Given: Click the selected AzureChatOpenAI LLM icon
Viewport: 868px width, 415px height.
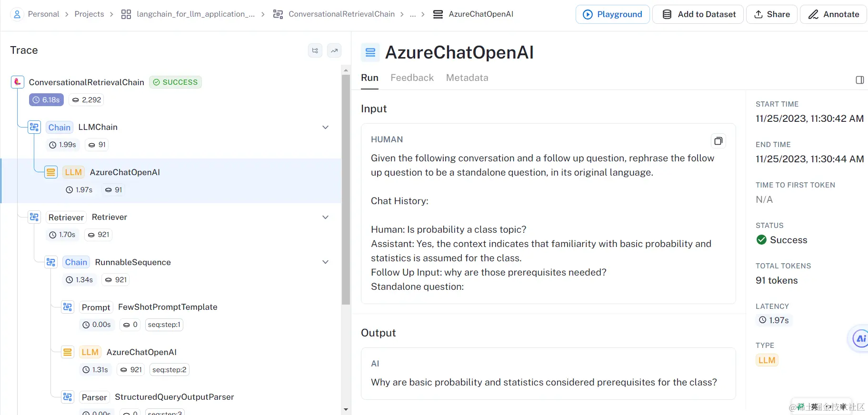Looking at the screenshot, I should tap(51, 172).
